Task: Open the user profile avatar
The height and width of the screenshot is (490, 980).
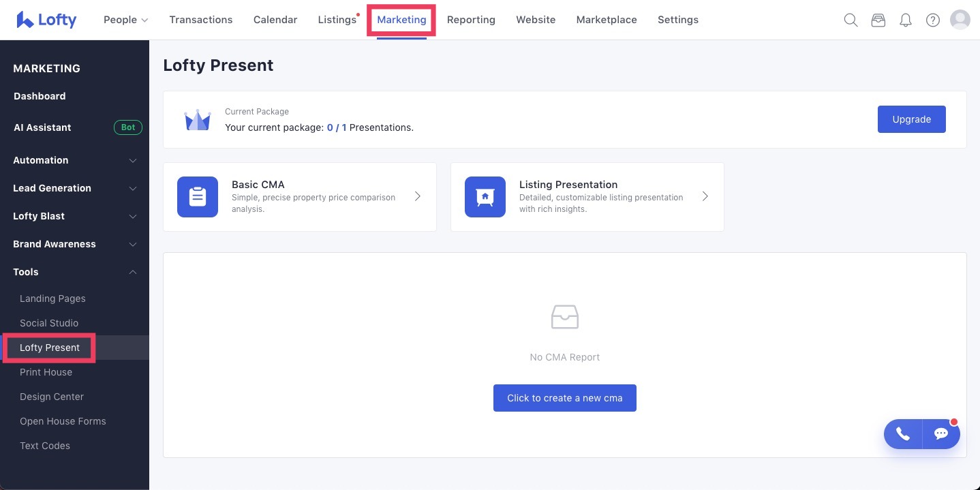Action: [x=960, y=20]
